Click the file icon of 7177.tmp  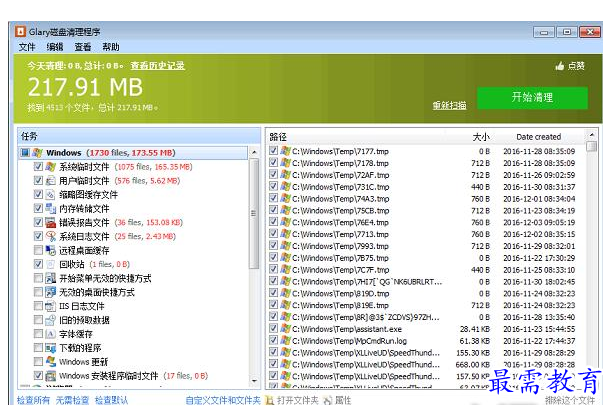point(285,151)
